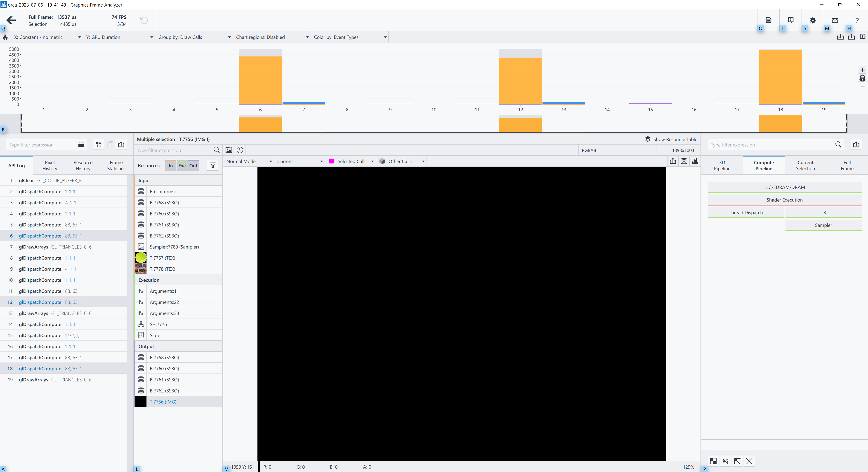
Task: Select the T:7757 (TEX) texture thumbnail
Action: (x=141, y=258)
